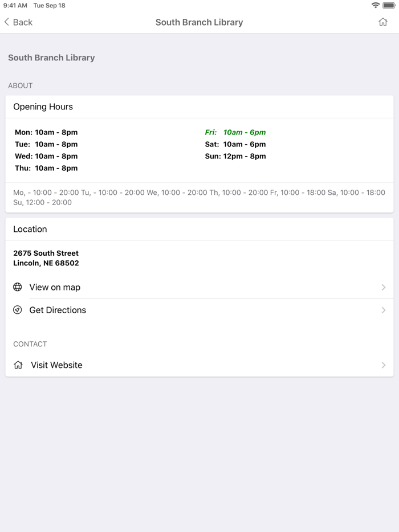
Task: Expand the Get Directions row chevron
Action: [384, 310]
